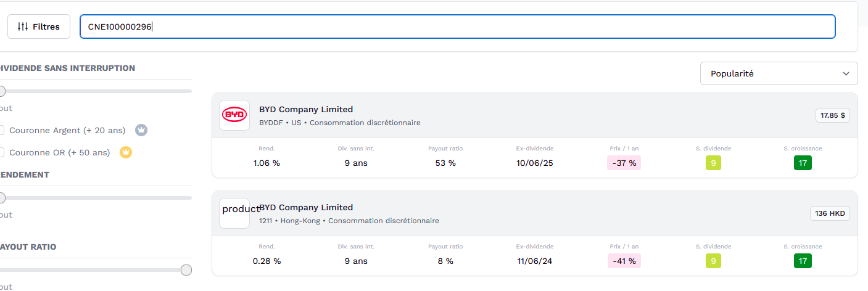Click the Payout Ratio slider handle
The width and height of the screenshot is (868, 291).
(186, 270)
